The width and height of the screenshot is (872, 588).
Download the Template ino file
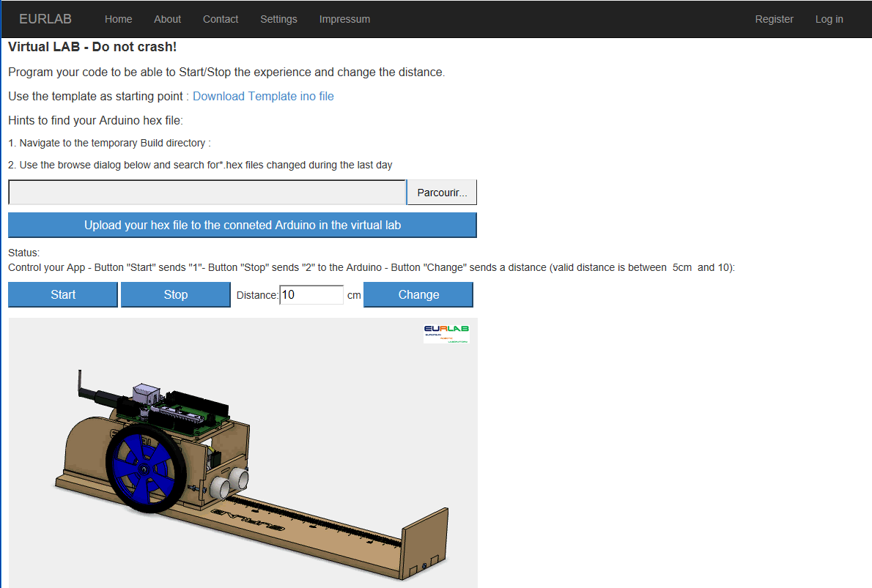tap(263, 96)
